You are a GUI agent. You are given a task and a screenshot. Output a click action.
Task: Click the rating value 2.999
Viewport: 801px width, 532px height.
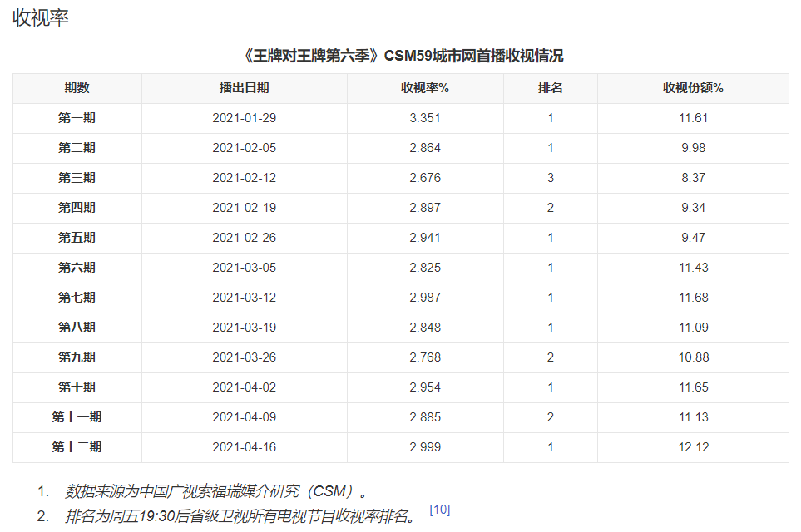click(x=425, y=447)
